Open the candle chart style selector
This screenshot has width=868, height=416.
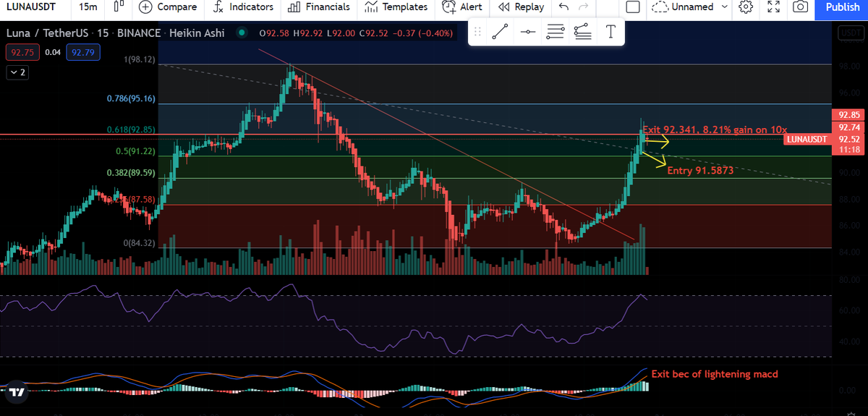[119, 7]
